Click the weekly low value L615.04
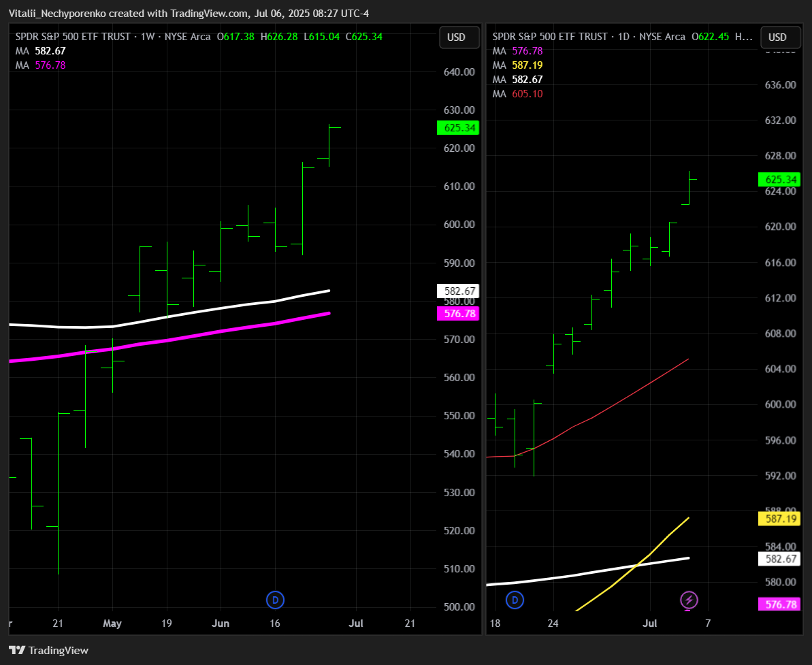The image size is (812, 665). point(321,37)
